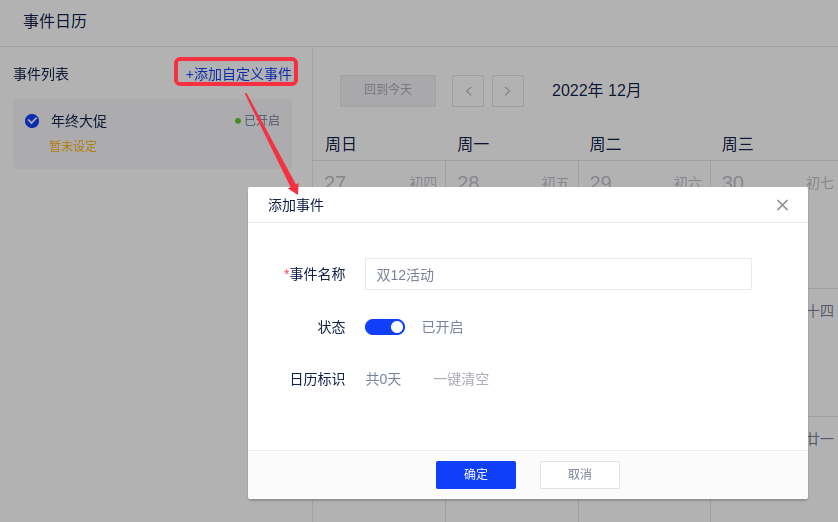The image size is (838, 522).
Task: Toggle the 状态 switch off
Action: (x=385, y=327)
